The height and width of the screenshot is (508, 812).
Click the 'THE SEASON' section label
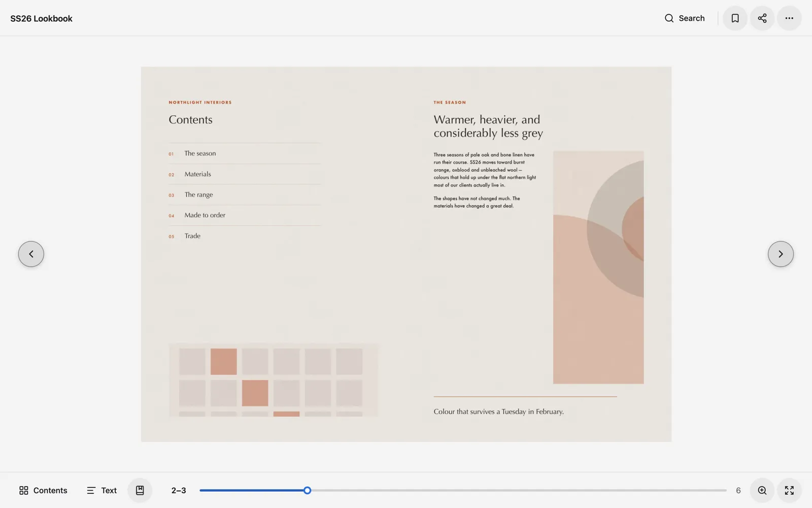(x=450, y=102)
